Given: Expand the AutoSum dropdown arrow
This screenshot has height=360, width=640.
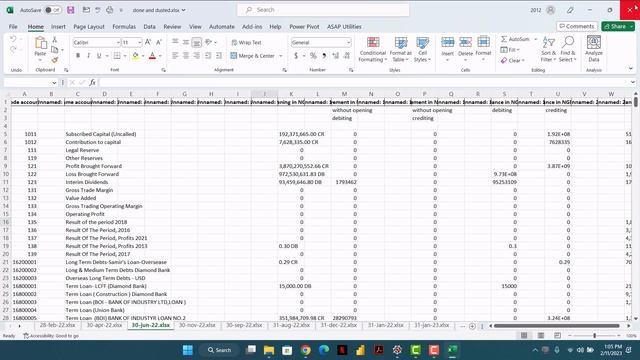Looking at the screenshot, I should click(x=536, y=39).
